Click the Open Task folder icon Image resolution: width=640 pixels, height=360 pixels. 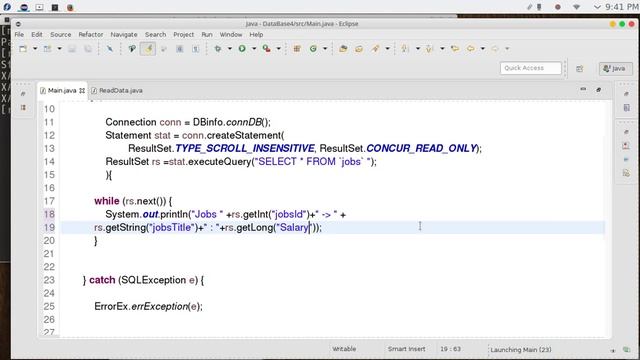359,49
